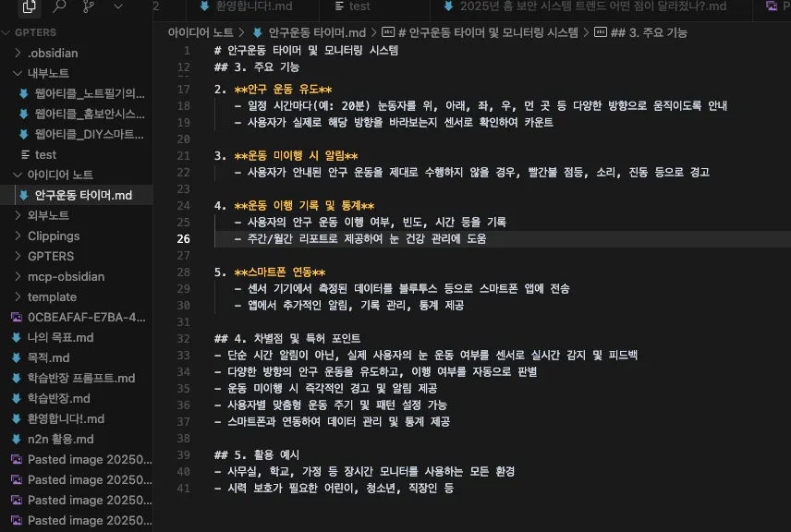
Task: Open the Source Control branch icon
Action: [89, 6]
